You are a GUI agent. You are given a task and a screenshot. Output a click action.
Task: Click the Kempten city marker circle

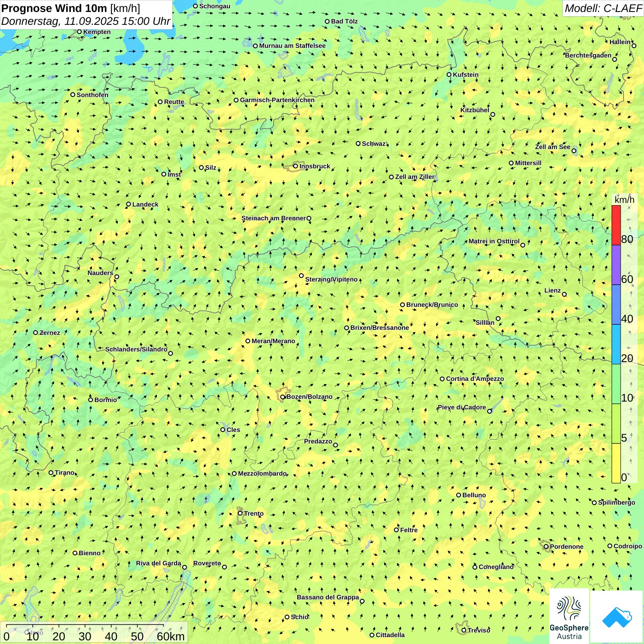[79, 32]
